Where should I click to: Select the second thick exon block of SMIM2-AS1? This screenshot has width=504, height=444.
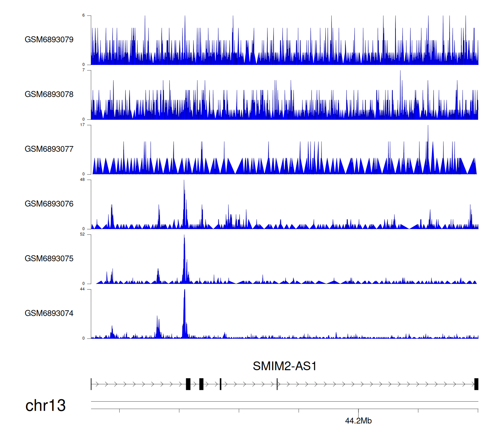point(201,384)
